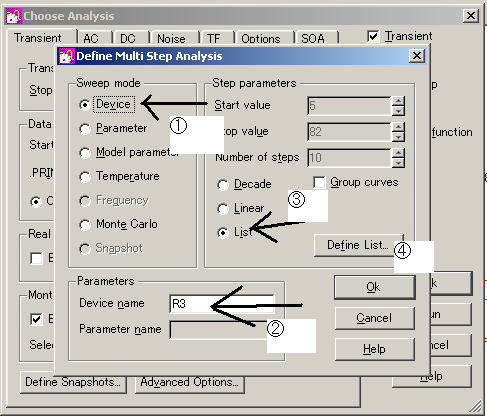Pick the Monte Carlo sweep mode
Viewport: 487px width, 417px height.
click(x=85, y=225)
